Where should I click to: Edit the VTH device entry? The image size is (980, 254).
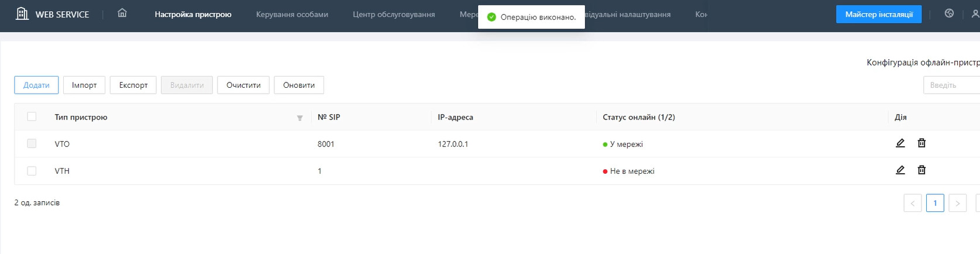900,170
